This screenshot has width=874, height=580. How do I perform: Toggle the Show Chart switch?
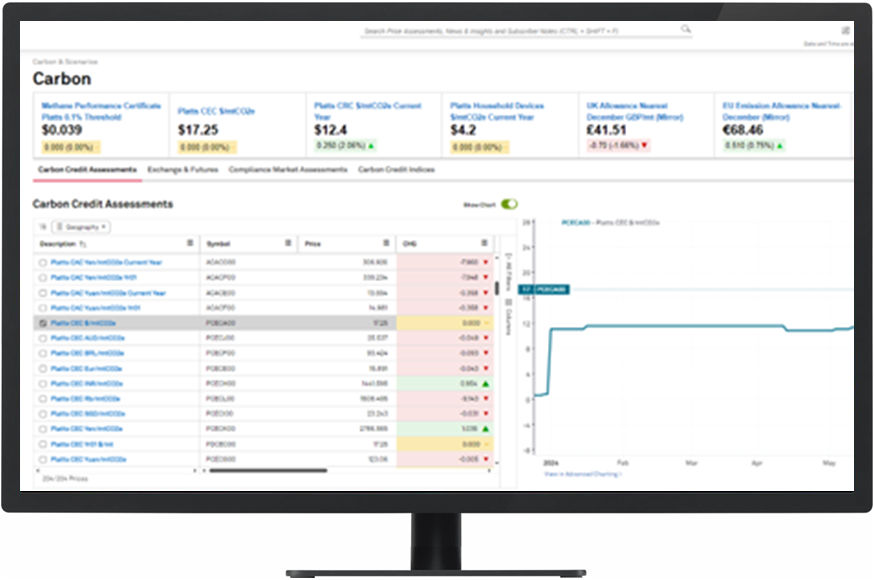[510, 204]
